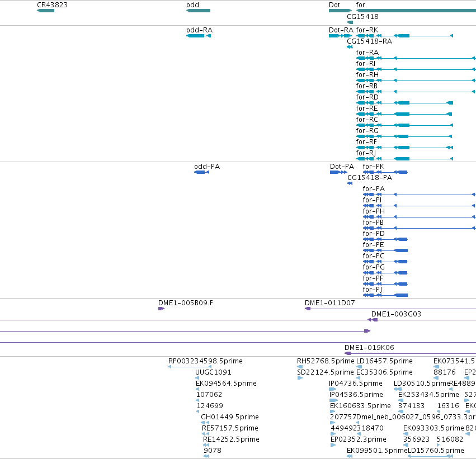The height and width of the screenshot is (459, 476).
Task: Click the odd-PA protein feature
Action: pyautogui.click(x=201, y=172)
